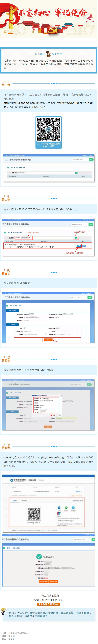Click the right orange print button under 交款成功

[x=53, y=581]
